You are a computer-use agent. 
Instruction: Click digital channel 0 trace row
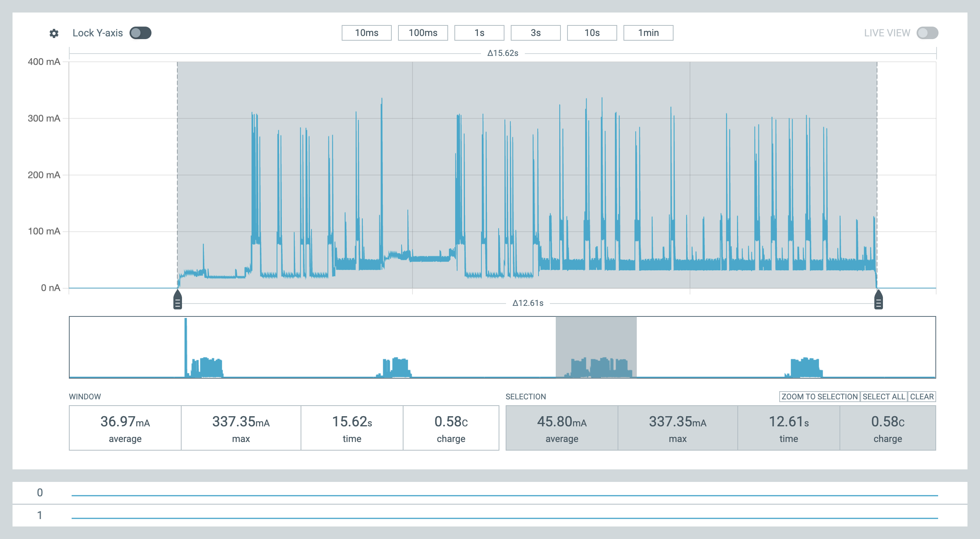pos(490,493)
